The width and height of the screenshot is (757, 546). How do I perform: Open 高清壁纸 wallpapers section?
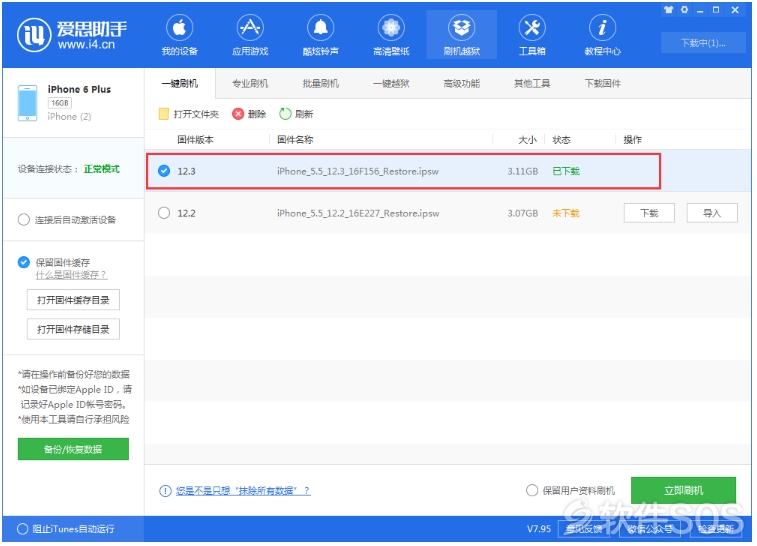[391, 35]
